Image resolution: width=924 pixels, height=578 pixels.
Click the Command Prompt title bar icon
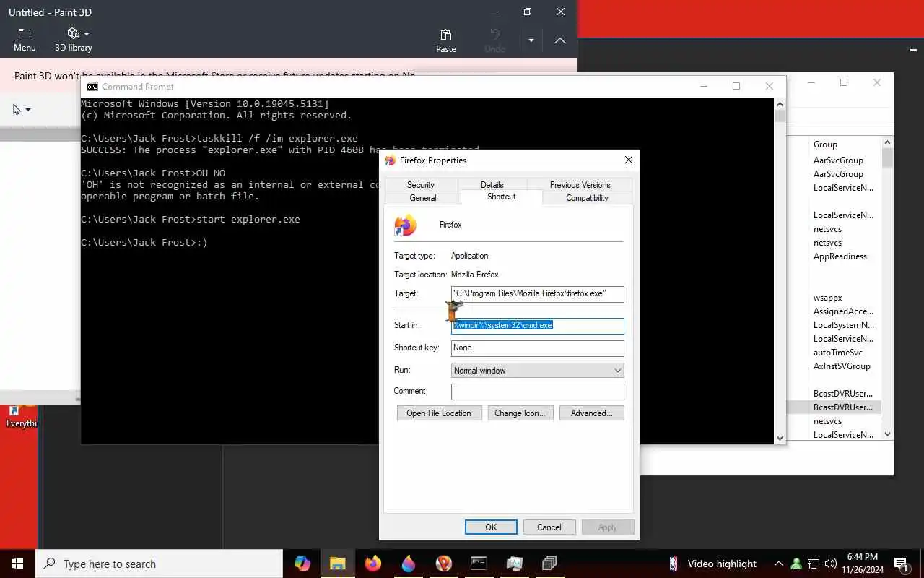point(92,86)
